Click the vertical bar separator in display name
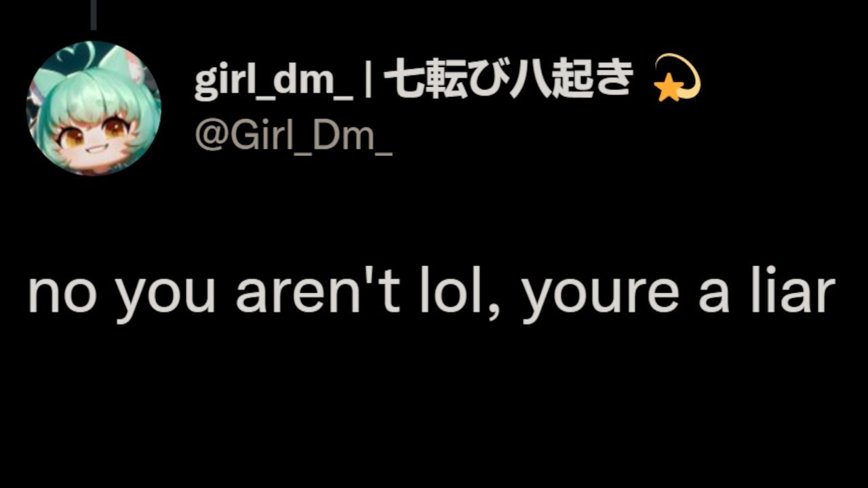 point(368,81)
